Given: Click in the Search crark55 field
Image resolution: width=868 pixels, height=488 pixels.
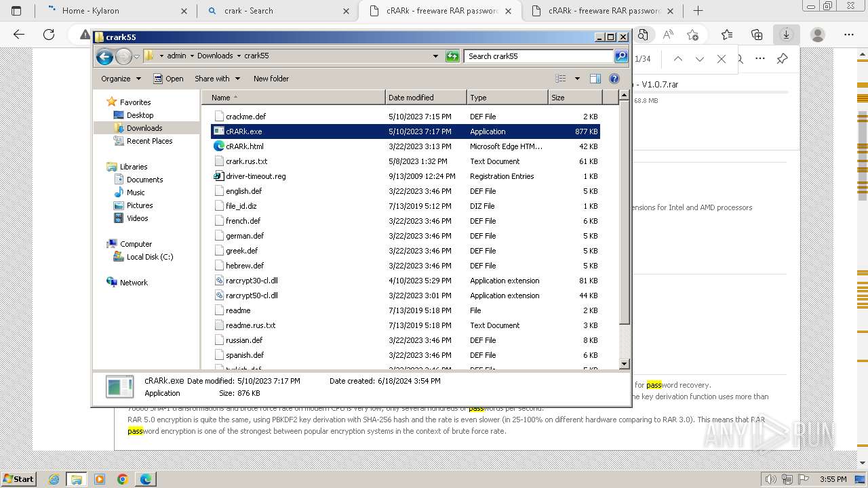Looking at the screenshot, I should (x=539, y=56).
